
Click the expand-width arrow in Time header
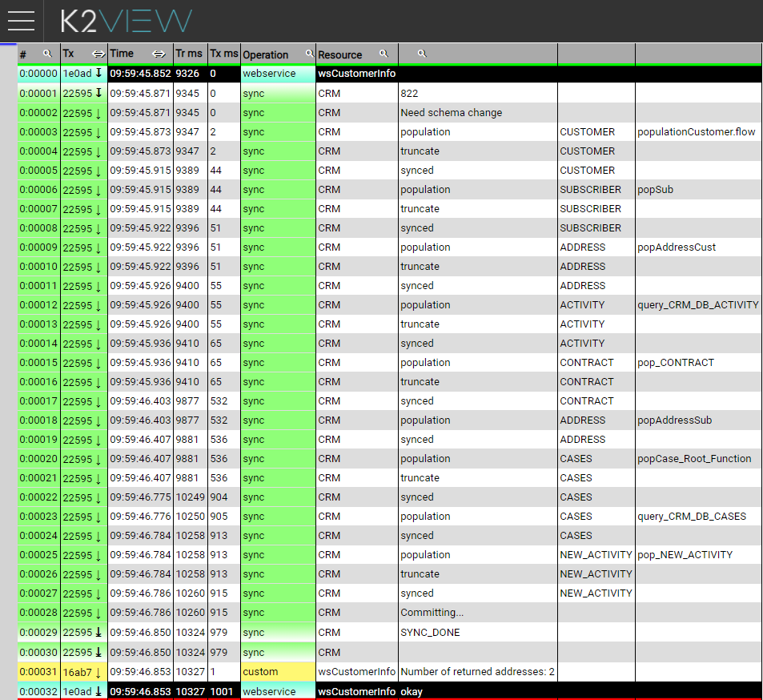(159, 54)
